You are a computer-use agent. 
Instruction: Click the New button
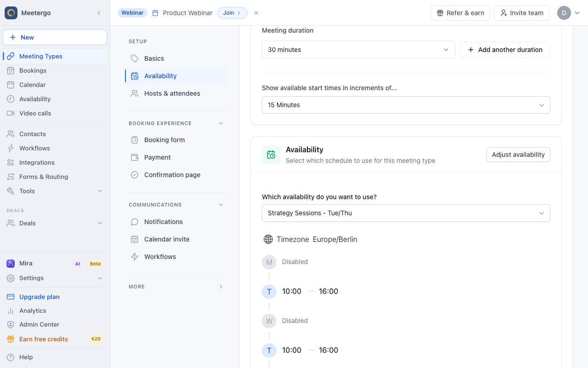pyautogui.click(x=55, y=37)
